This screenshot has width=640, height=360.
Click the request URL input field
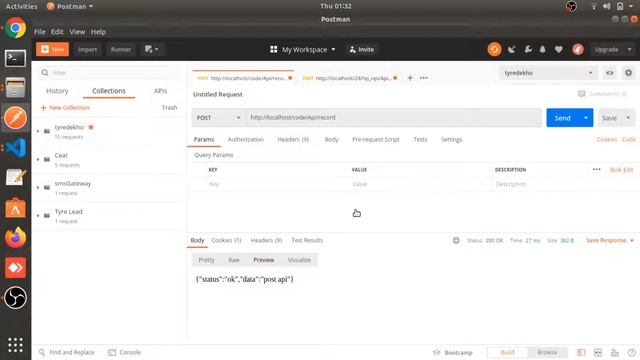393,118
